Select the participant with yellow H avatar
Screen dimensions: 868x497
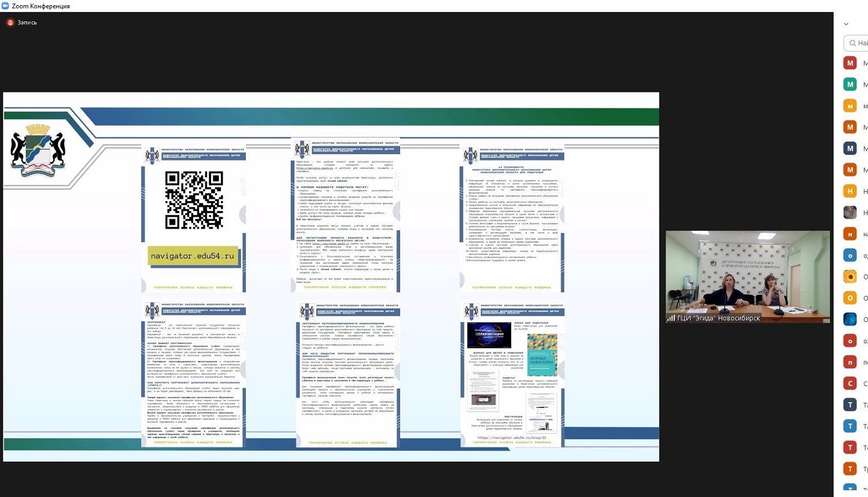coord(849,191)
